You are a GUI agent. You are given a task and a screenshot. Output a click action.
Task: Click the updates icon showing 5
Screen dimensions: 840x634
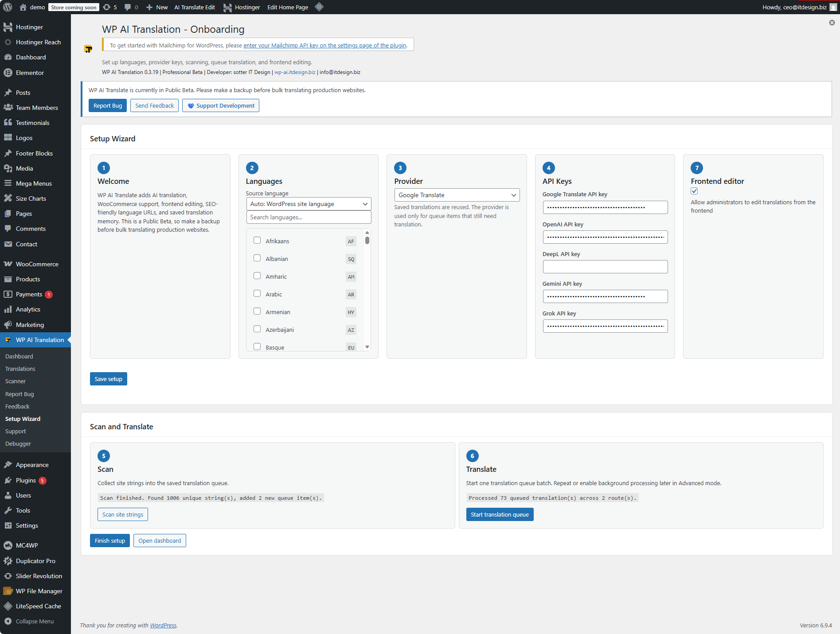pos(107,7)
